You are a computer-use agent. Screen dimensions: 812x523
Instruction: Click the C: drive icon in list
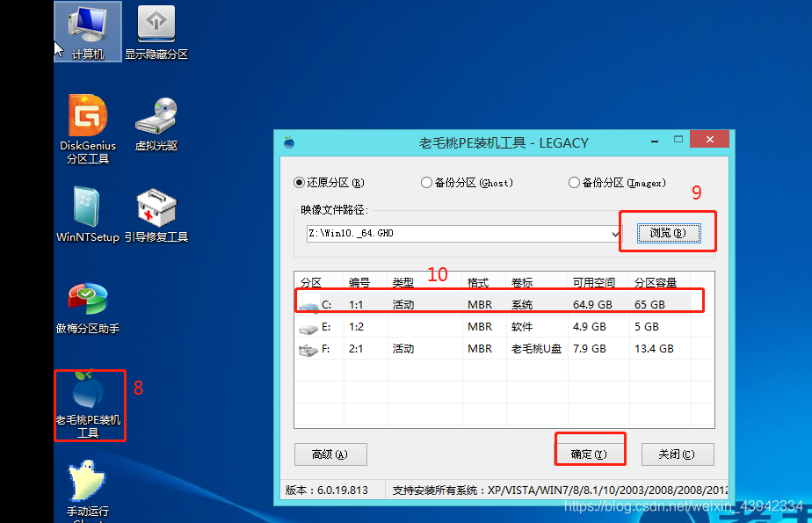308,306
